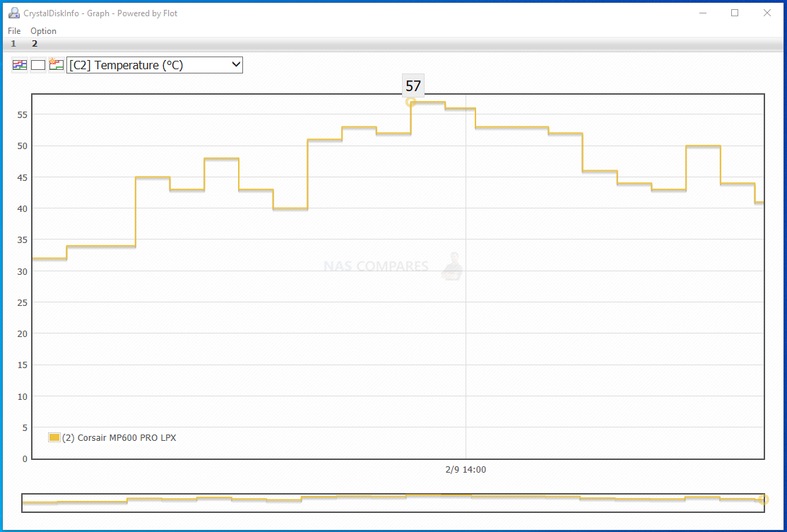Screen dimensions: 787x532
Task: Select disk 2
Action: 35,44
